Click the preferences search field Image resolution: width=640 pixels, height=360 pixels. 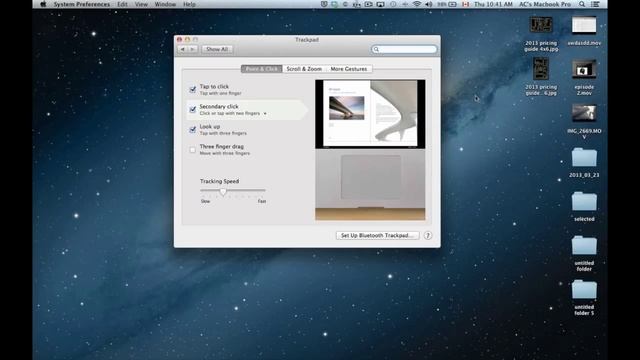pyautogui.click(x=404, y=49)
